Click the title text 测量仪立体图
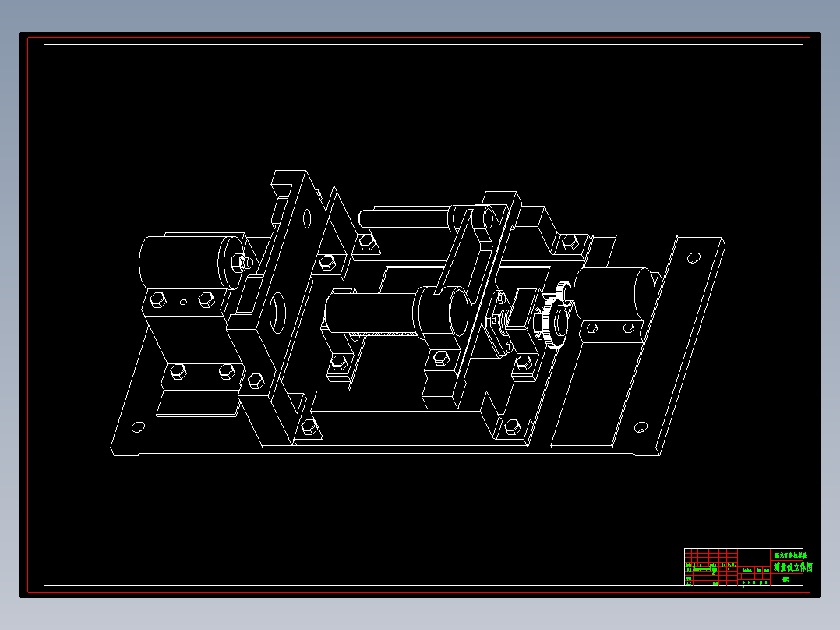 click(x=793, y=567)
